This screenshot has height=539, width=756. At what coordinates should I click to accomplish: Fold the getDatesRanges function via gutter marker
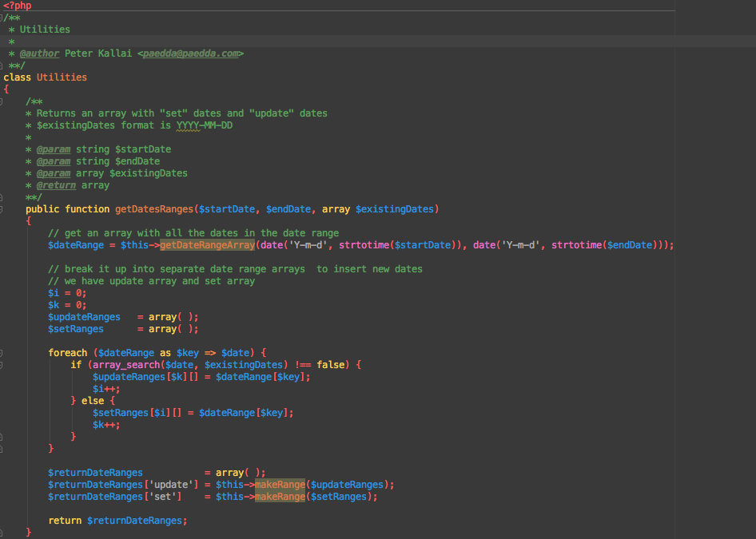pyautogui.click(x=2, y=209)
